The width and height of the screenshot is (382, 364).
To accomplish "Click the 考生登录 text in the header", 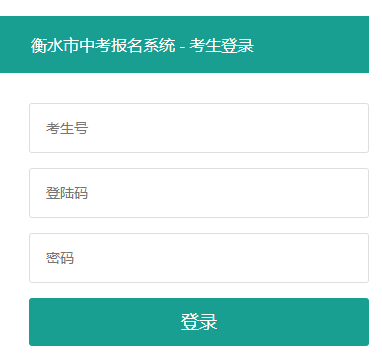I will (x=222, y=45).
